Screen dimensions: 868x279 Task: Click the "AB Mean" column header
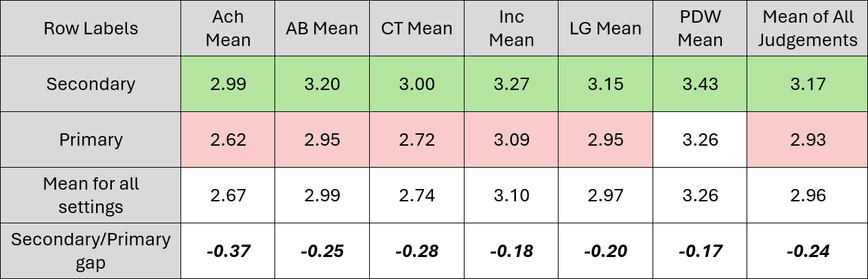coord(322,28)
